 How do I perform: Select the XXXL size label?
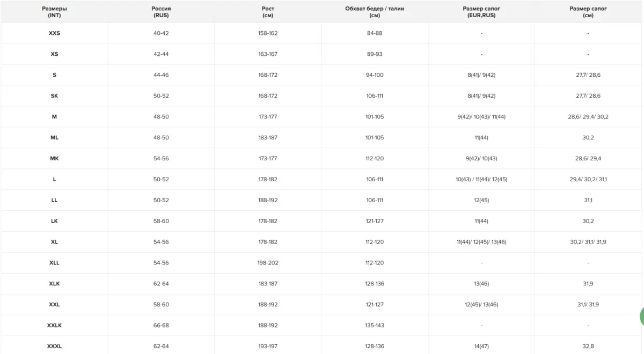(x=54, y=346)
